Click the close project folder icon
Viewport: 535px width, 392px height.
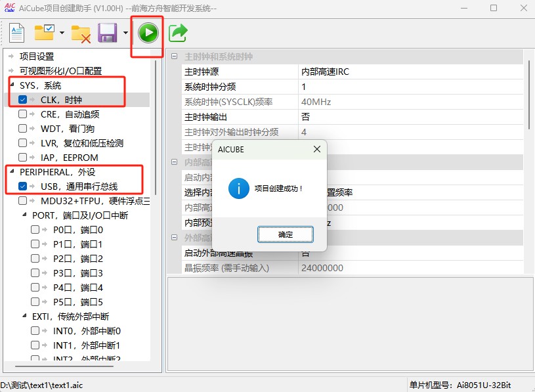(x=81, y=34)
